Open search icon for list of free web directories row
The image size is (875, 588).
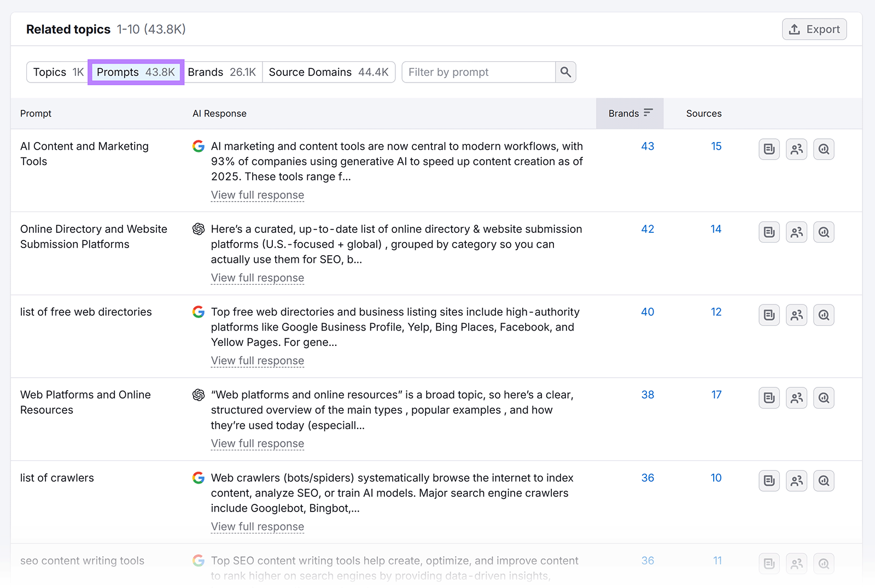coord(824,315)
